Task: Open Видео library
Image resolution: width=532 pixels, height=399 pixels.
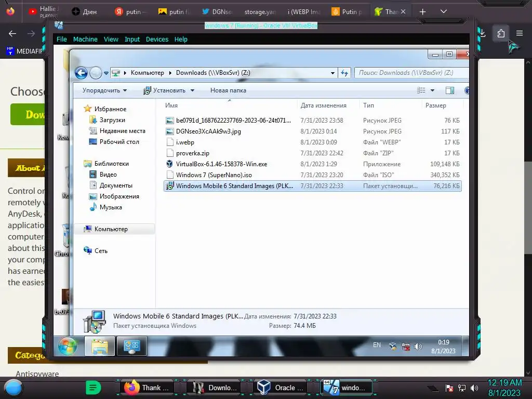Action: click(108, 175)
